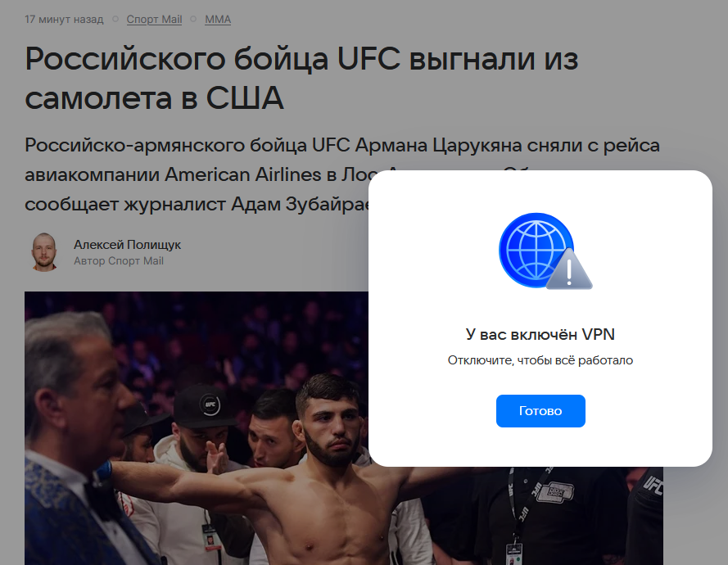Viewport: 728px width, 565px height.
Task: Click the gray warning triangle icon
Action: pyautogui.click(x=569, y=271)
